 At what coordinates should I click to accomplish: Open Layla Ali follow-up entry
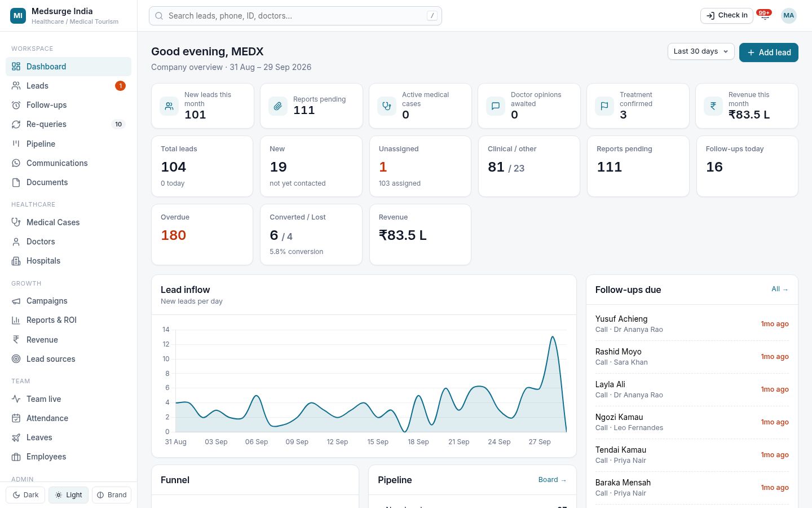tap(692, 389)
